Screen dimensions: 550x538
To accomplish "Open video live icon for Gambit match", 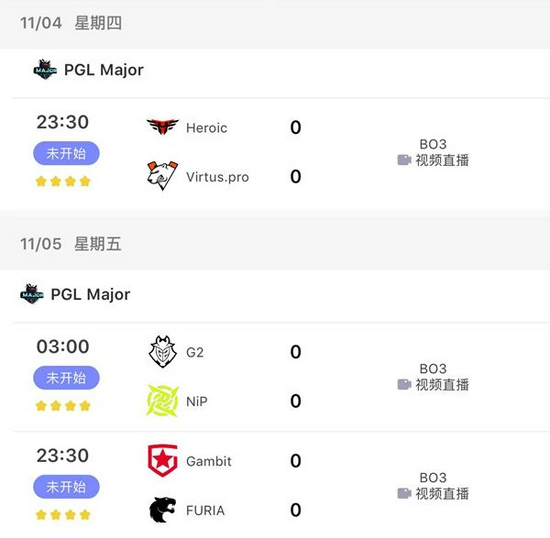I will coord(404,493).
